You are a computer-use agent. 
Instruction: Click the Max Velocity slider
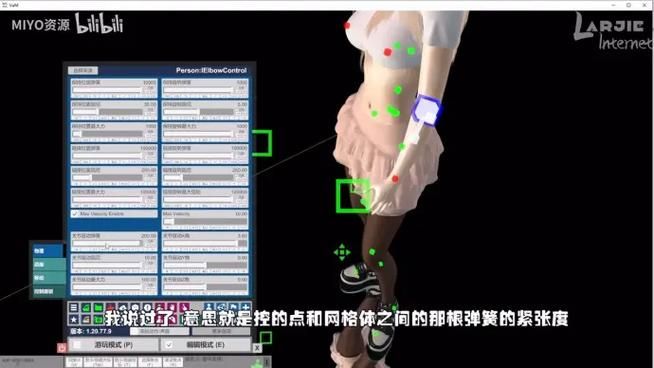[x=205, y=222]
